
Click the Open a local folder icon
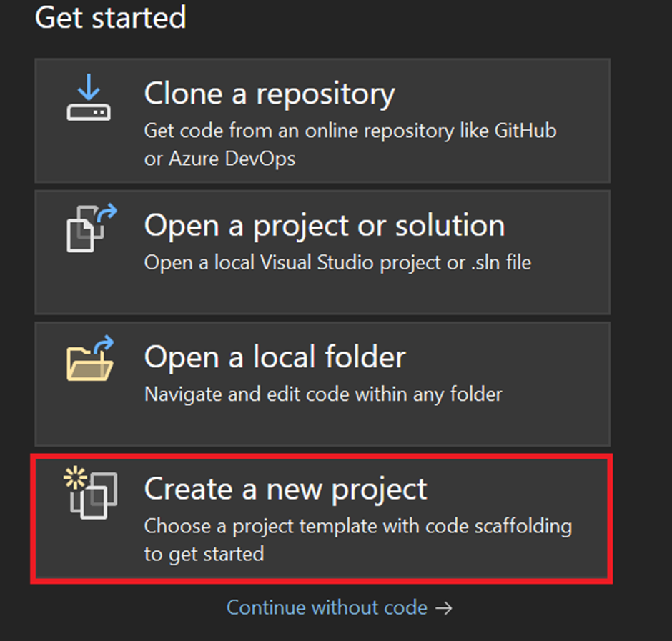coord(90,358)
